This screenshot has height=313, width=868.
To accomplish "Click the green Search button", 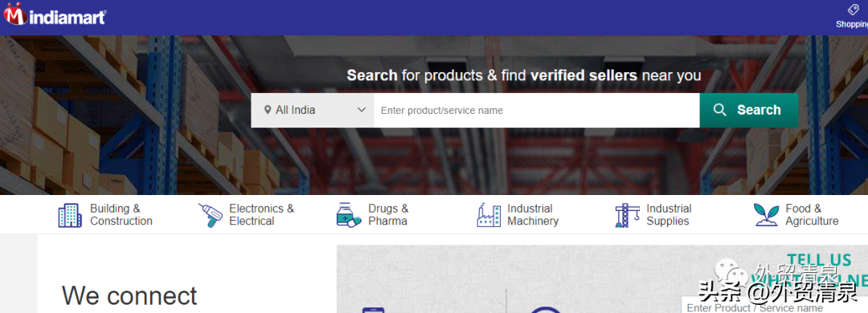I will (749, 110).
